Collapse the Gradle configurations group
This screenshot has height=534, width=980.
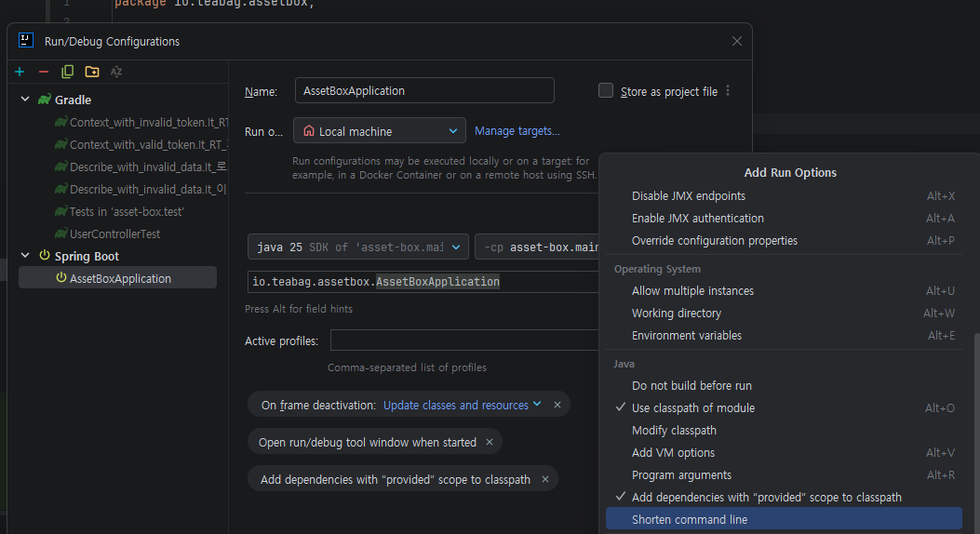tap(26, 100)
